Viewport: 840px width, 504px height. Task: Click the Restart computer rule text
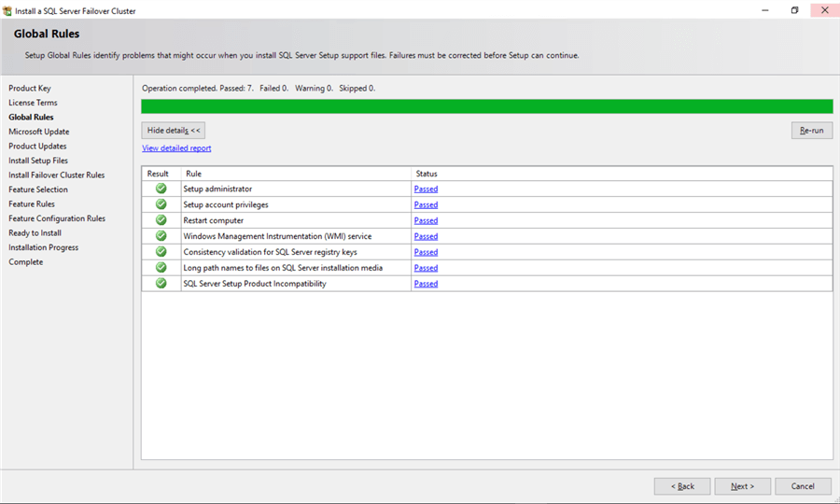point(213,220)
